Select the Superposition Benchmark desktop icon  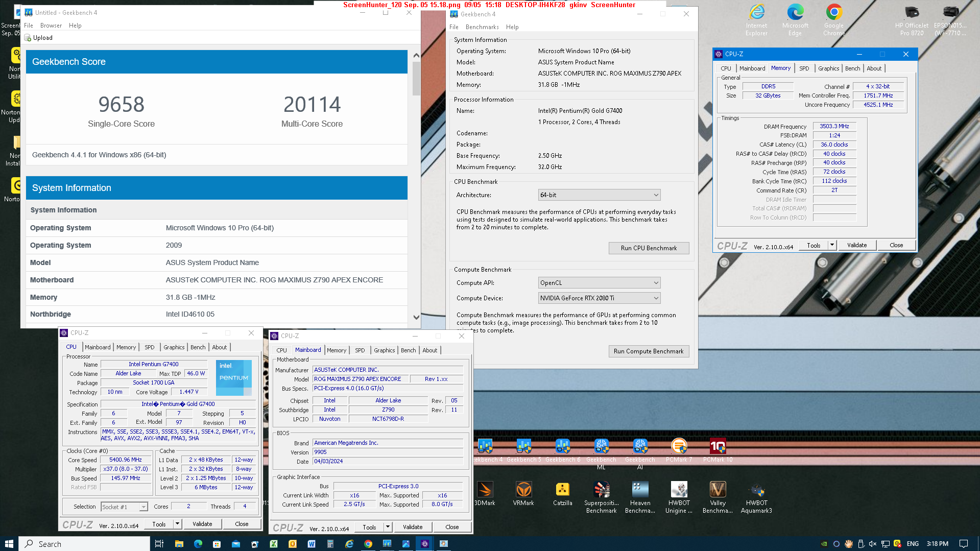[601, 497]
